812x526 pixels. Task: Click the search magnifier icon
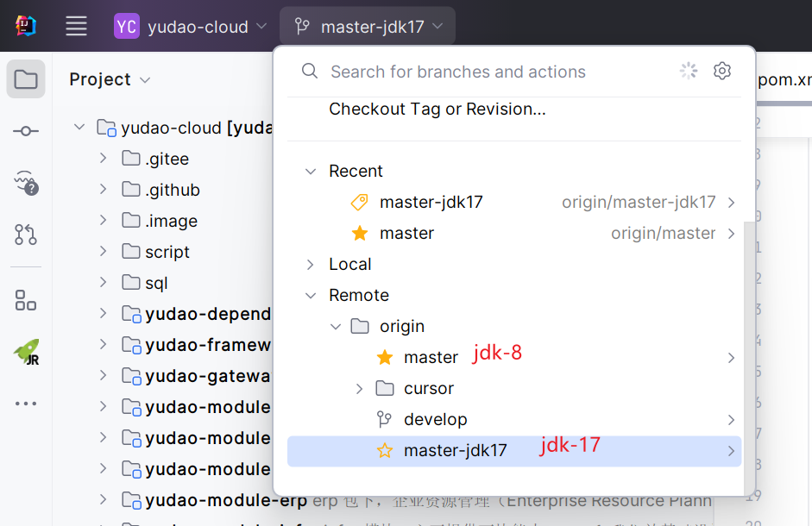pyautogui.click(x=310, y=71)
